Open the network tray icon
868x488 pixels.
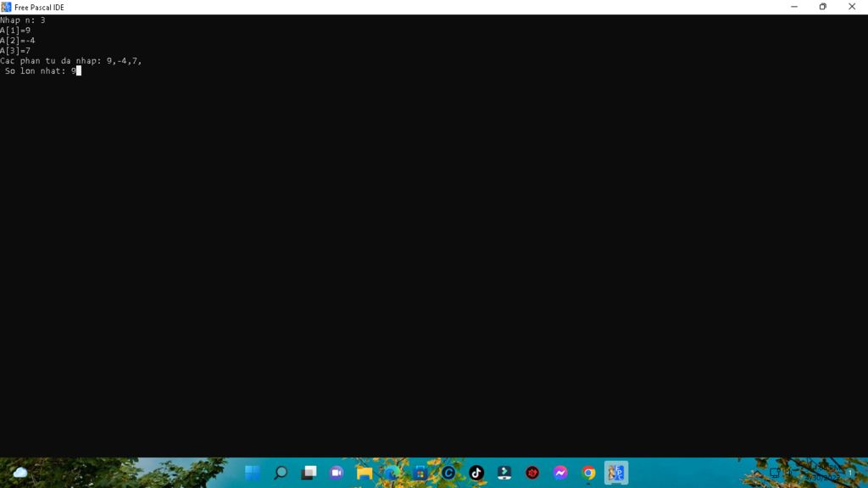tap(775, 473)
